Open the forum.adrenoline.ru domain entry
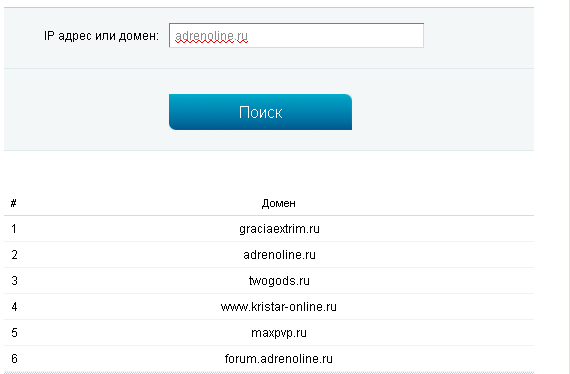This screenshot has height=374, width=570. tap(279, 359)
